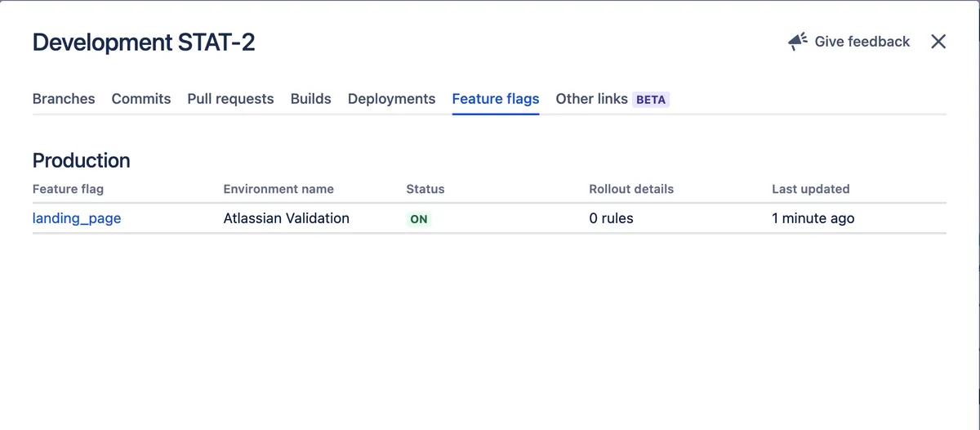Click the Production section heading
This screenshot has height=430, width=980.
(82, 160)
